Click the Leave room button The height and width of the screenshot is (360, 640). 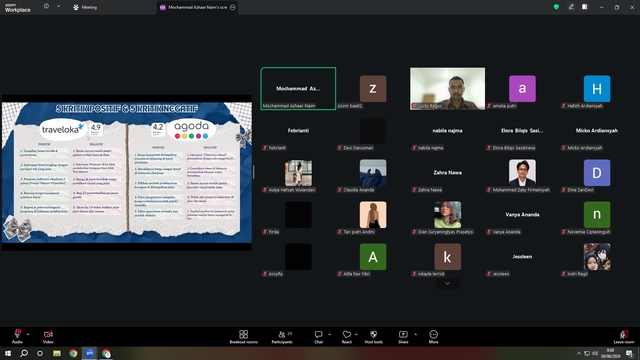(624, 337)
